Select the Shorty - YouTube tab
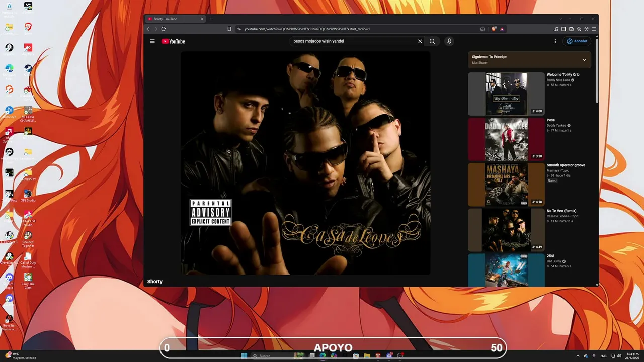Viewport: 644px width, 362px height. 175,19
